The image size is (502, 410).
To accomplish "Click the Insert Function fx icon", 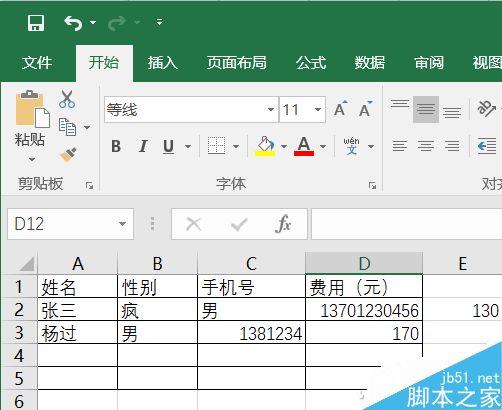I will (283, 224).
